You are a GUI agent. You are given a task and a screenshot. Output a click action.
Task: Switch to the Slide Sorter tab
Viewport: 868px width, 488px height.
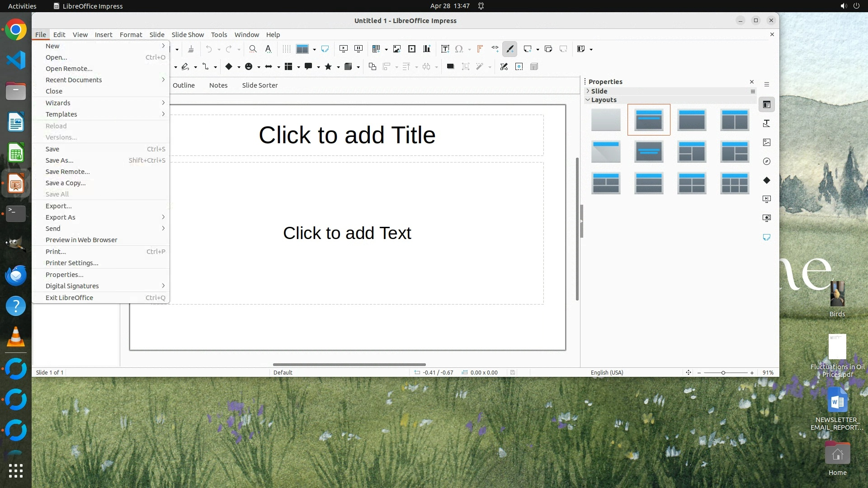(259, 85)
